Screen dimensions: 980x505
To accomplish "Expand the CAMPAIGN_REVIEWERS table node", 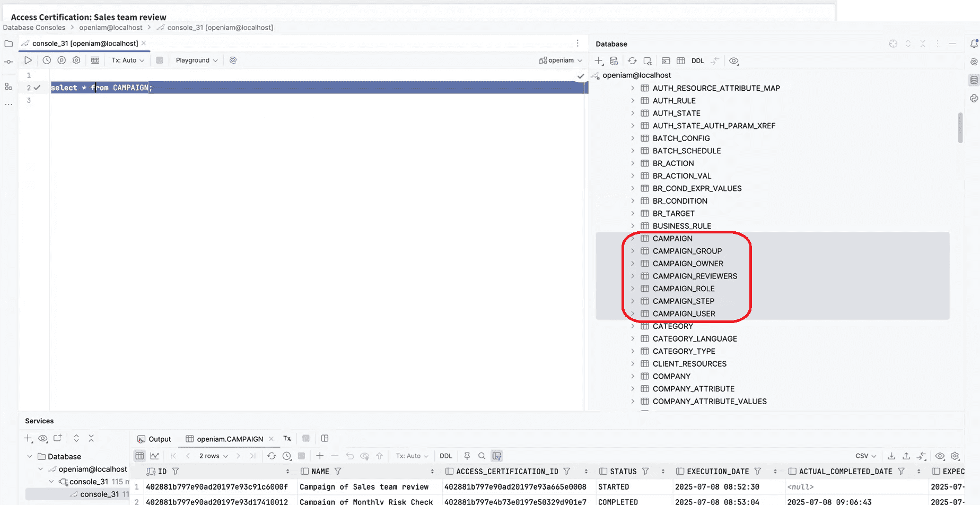I will [633, 276].
